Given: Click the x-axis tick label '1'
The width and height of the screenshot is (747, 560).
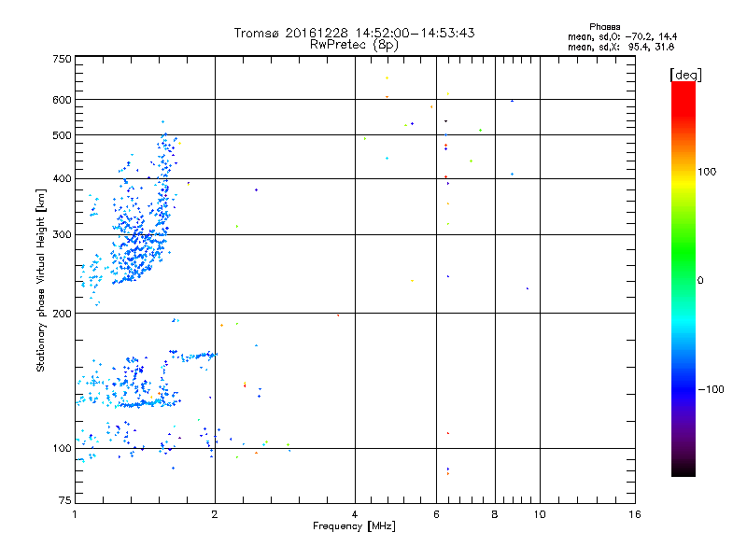Looking at the screenshot, I should coord(75,514).
